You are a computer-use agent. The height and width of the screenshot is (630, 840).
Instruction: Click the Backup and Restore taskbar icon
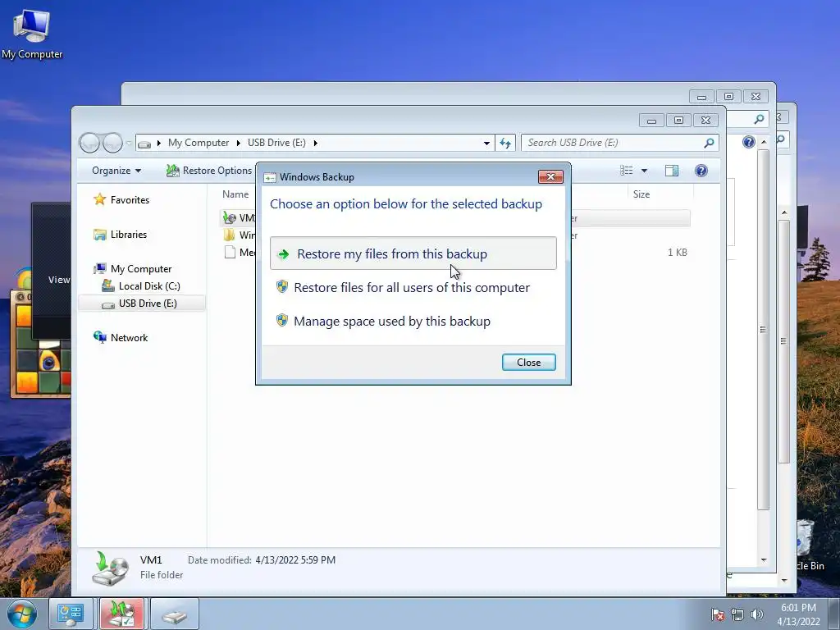(121, 614)
